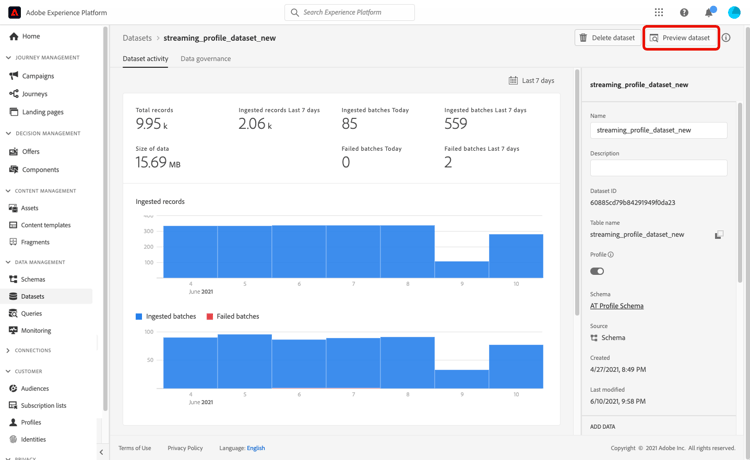Open Offers icon in sidebar
750x460 pixels.
(13, 152)
